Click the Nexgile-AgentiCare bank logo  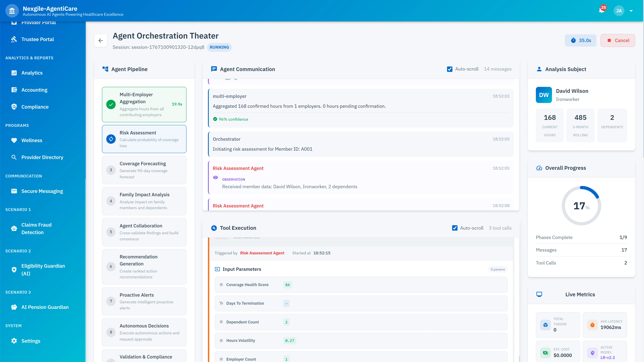tap(12, 11)
